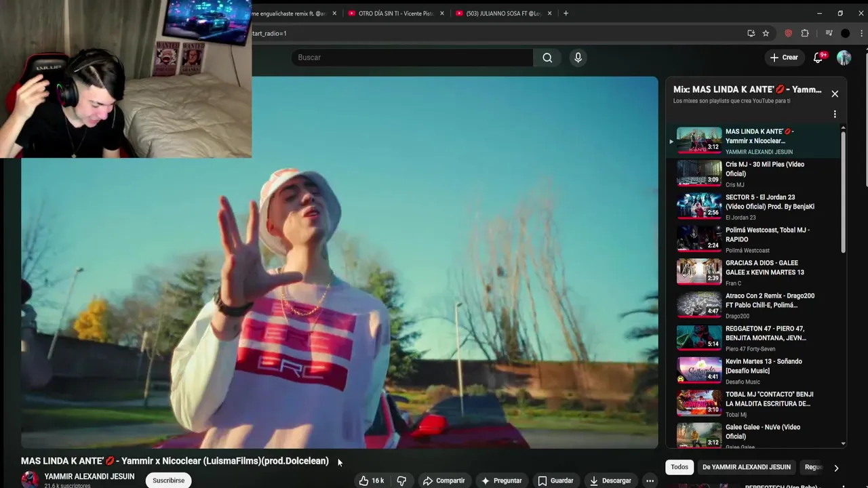
Task: Show more filter chips with arrow
Action: (835, 468)
